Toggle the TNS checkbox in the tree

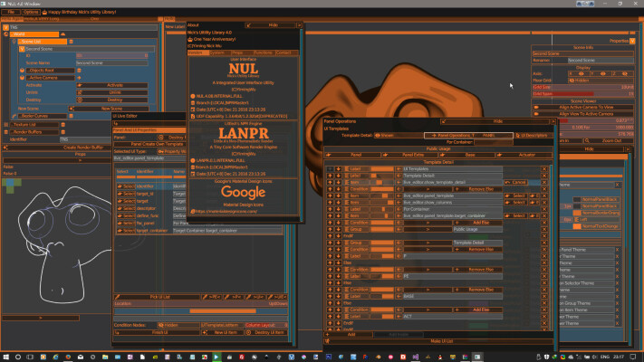click(x=5, y=28)
